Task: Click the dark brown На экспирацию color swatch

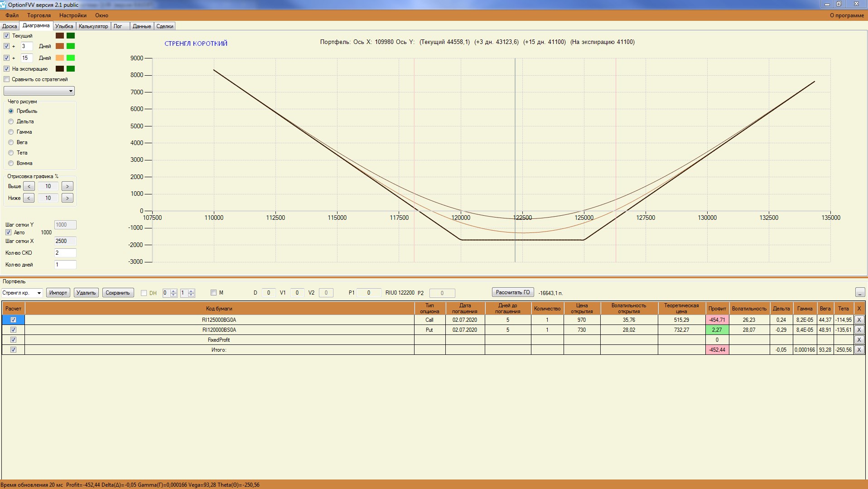Action: pos(60,69)
